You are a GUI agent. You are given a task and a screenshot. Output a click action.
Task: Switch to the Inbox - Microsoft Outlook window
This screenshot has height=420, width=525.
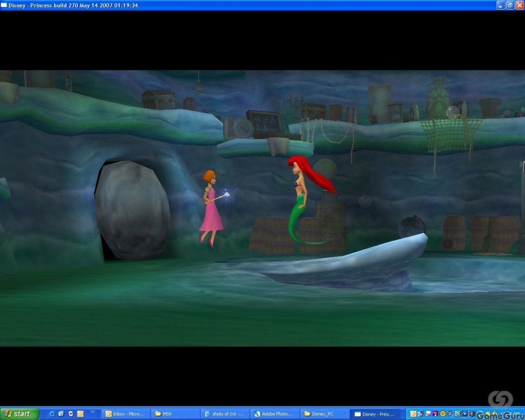125,414
